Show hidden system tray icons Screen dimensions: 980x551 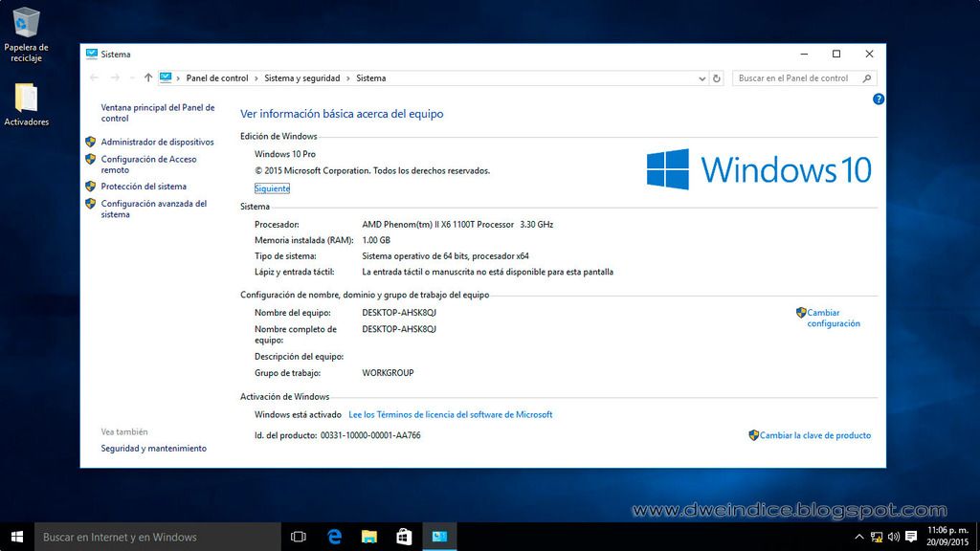tap(859, 537)
